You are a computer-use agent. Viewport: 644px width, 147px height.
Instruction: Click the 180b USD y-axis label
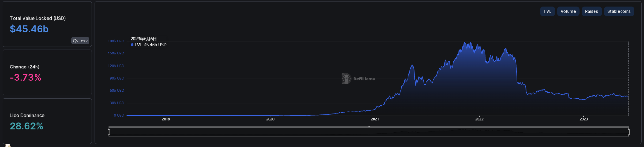pos(116,41)
